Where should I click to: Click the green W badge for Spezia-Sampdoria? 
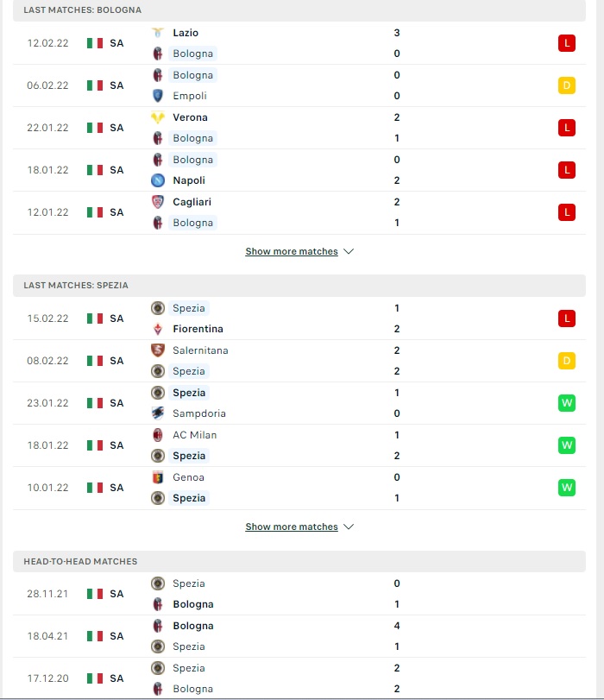567,403
